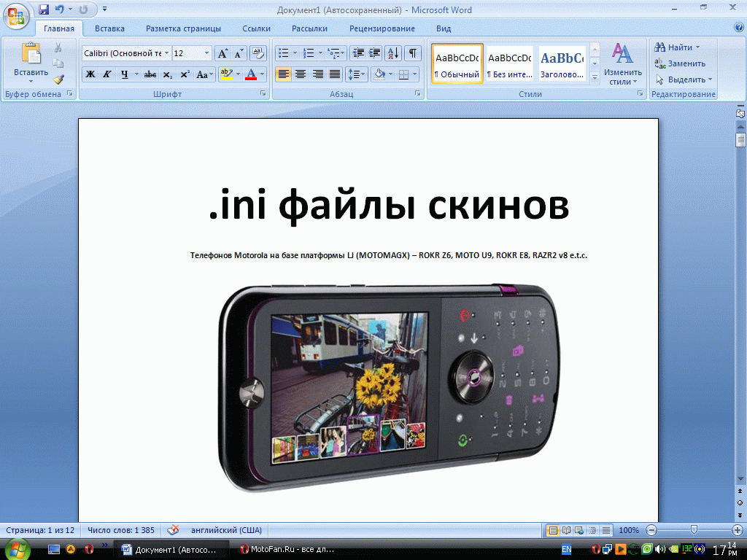Apply the Без интервала style
The width and height of the screenshot is (747, 560).
(x=510, y=64)
